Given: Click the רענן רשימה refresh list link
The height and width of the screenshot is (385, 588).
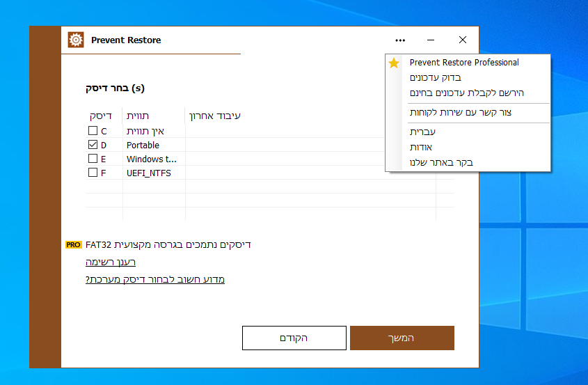Looking at the screenshot, I should coord(111,262).
